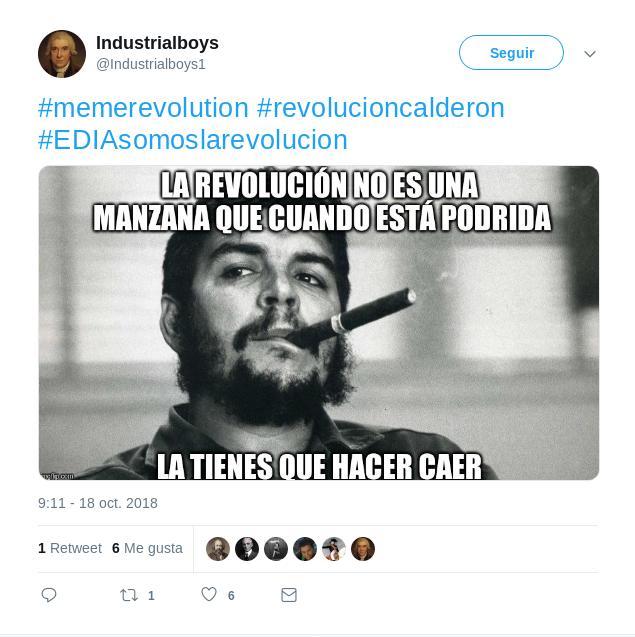Click the last liker's avatar in the row
Screen dimensions: 635x637
(363, 549)
